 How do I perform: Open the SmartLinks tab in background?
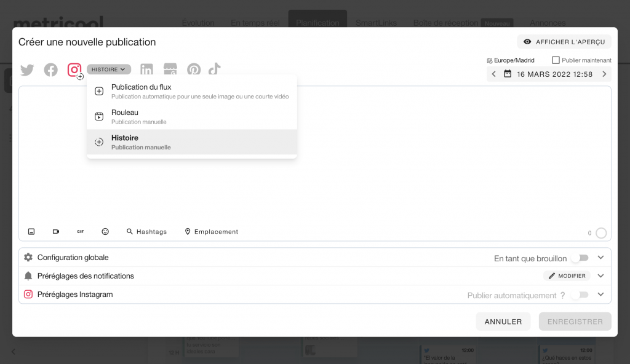376,23
